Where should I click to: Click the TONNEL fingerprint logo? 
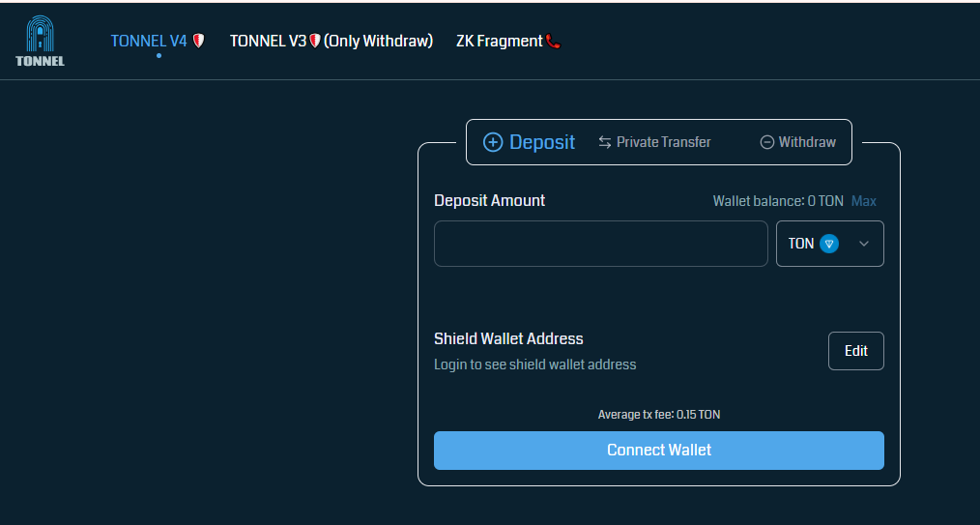pos(40,41)
